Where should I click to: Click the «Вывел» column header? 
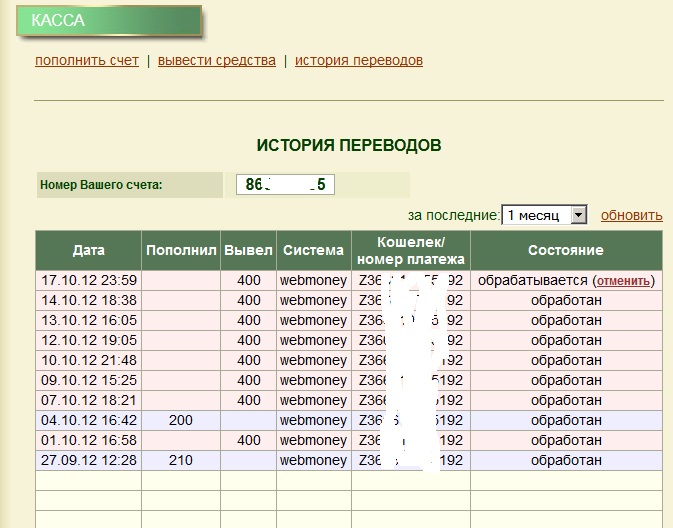click(248, 250)
